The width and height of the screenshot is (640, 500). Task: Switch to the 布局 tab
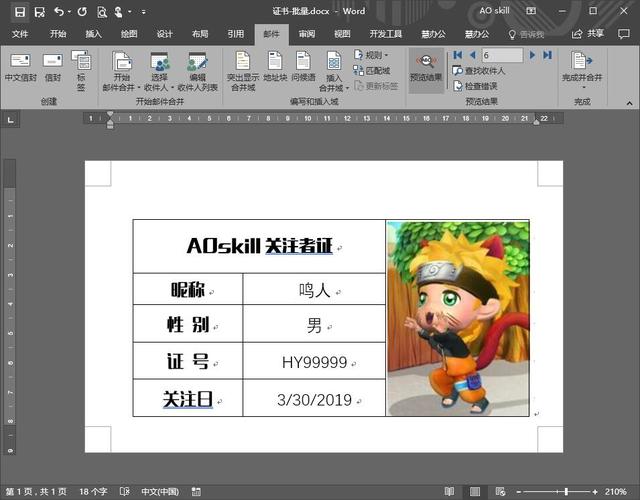coord(200,34)
